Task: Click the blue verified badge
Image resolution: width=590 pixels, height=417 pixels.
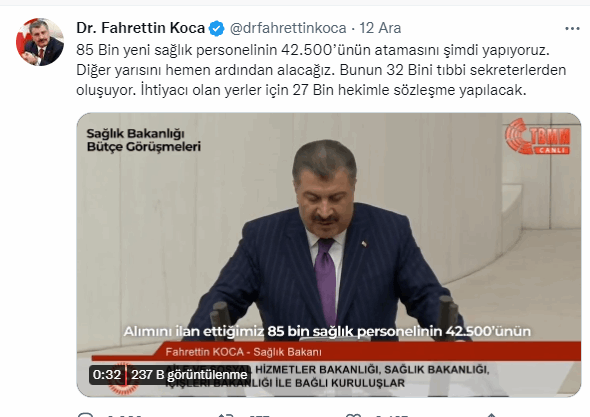Action: click(217, 29)
